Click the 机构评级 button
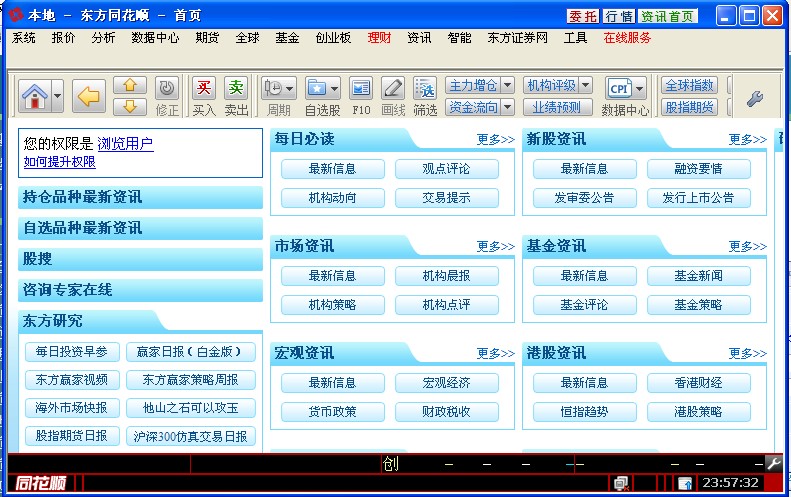 click(x=551, y=86)
